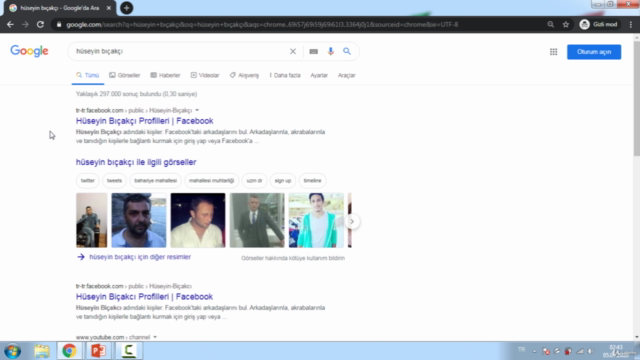
Task: Open the Google apps grid
Action: coord(553,52)
